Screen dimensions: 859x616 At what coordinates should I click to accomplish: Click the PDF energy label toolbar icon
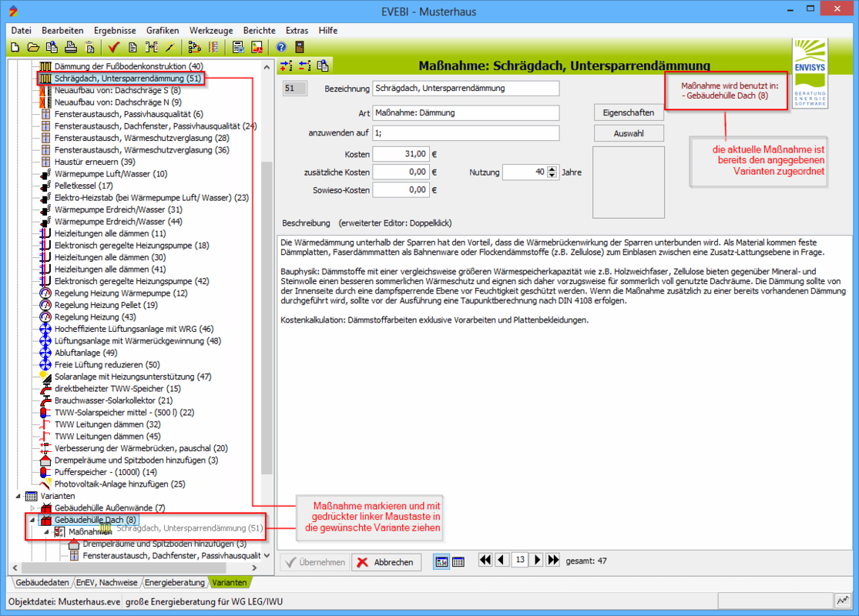click(x=257, y=48)
